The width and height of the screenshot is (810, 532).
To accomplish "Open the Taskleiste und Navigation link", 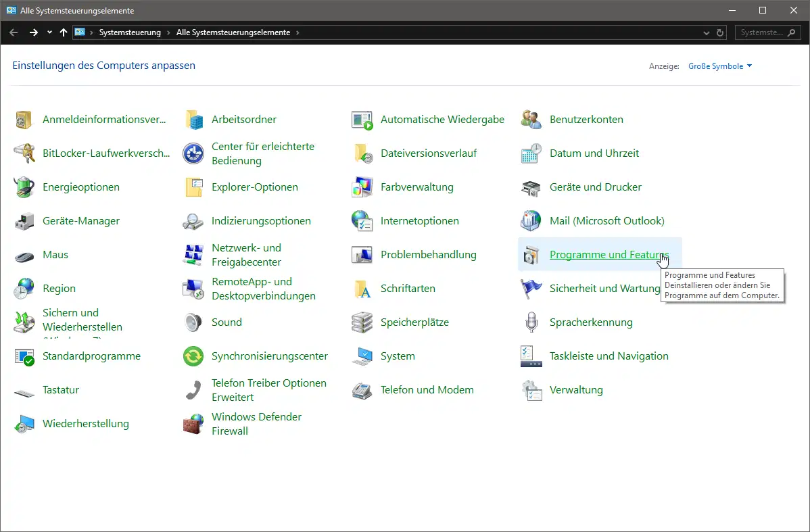I will (609, 356).
